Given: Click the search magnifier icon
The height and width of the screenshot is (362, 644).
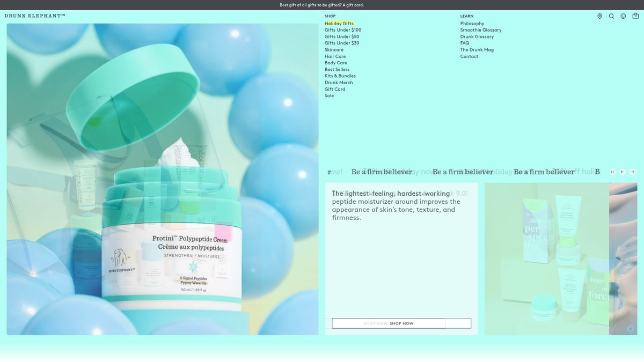Looking at the screenshot, I should tap(611, 16).
